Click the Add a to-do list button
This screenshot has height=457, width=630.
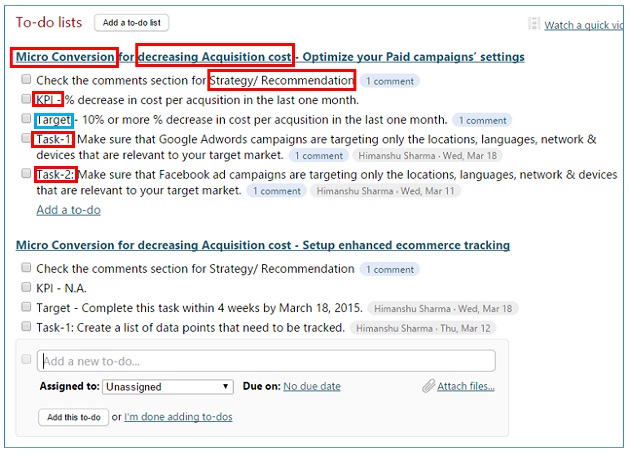[132, 23]
